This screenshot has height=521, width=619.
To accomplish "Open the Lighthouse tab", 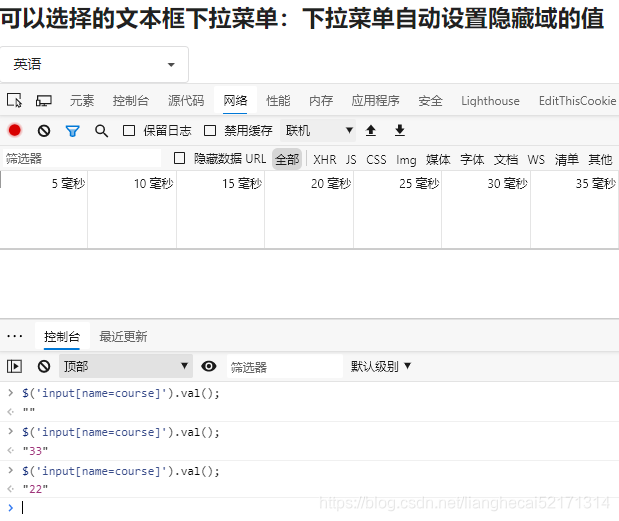I will pos(490,101).
